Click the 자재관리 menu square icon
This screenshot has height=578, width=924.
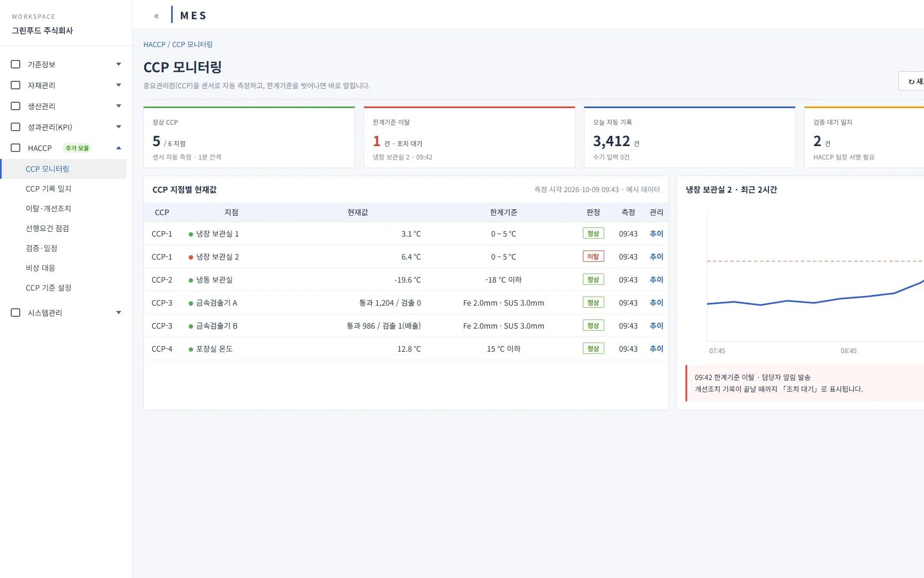tap(16, 85)
